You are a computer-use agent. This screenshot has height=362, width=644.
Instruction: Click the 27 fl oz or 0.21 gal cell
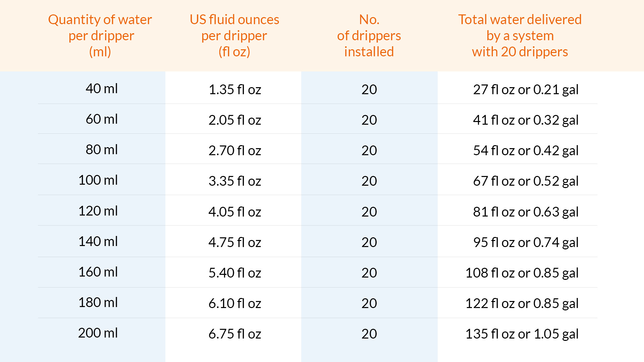526,89
